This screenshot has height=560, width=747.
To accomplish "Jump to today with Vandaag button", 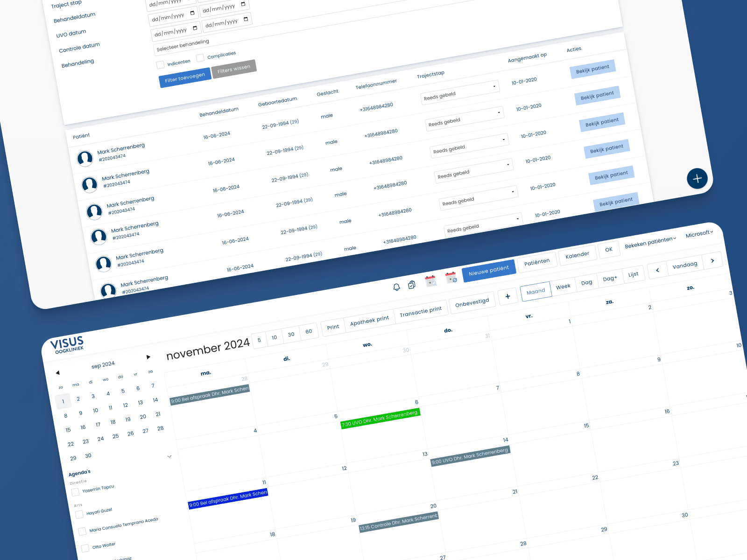I will coord(685,265).
